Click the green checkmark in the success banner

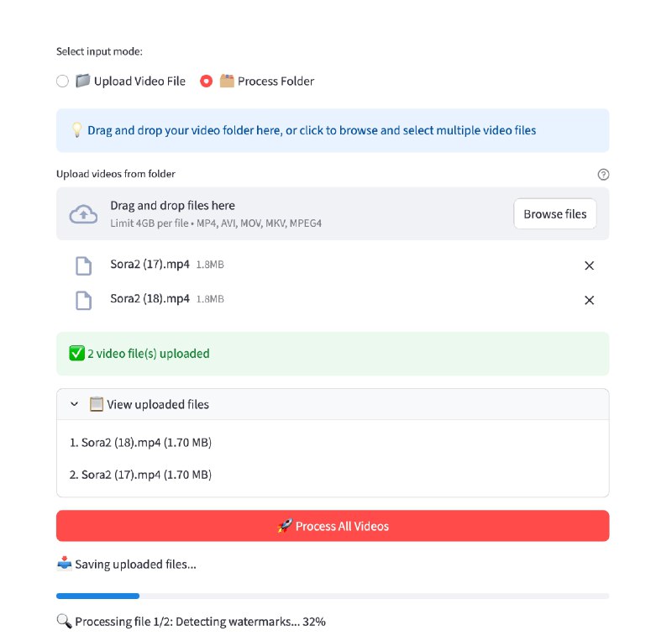(76, 353)
